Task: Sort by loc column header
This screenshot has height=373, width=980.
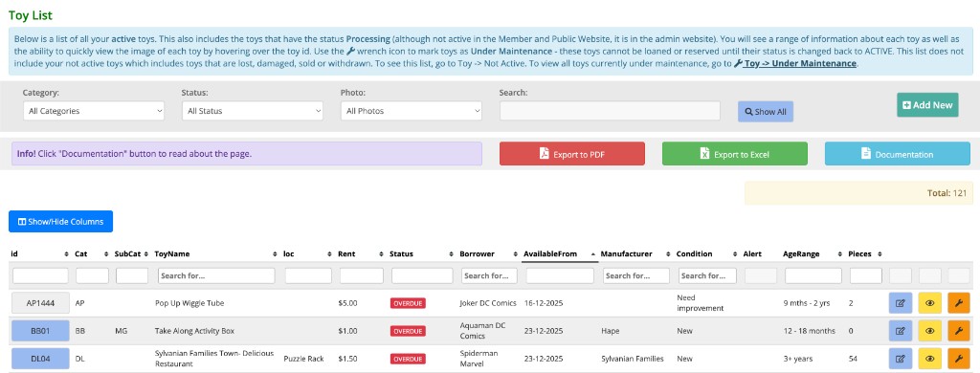Action: 307,253
